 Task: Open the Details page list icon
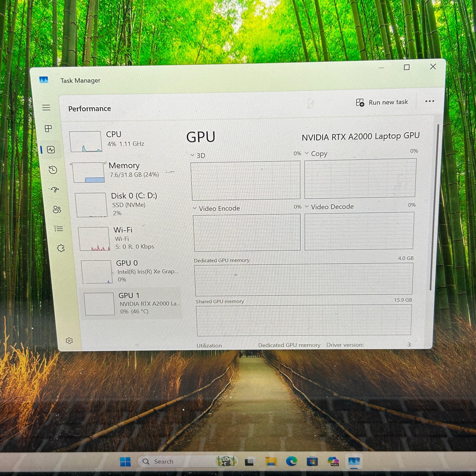[59, 229]
